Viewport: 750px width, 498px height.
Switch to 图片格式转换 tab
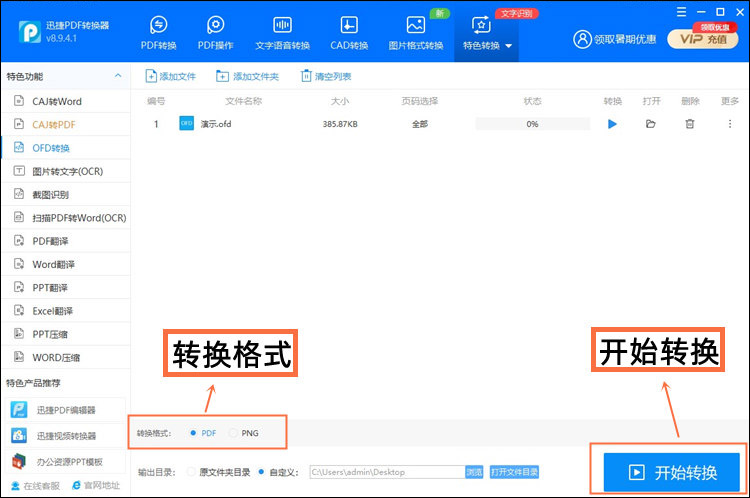tap(416, 33)
